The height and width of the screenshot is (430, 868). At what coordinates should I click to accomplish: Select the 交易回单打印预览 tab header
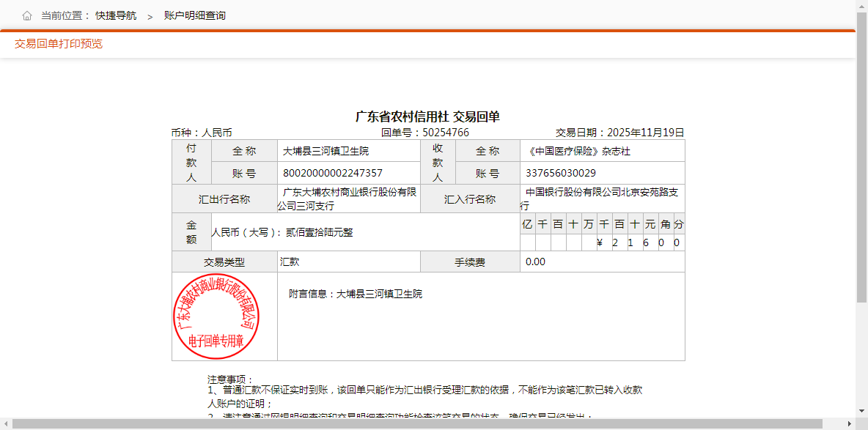coord(59,44)
